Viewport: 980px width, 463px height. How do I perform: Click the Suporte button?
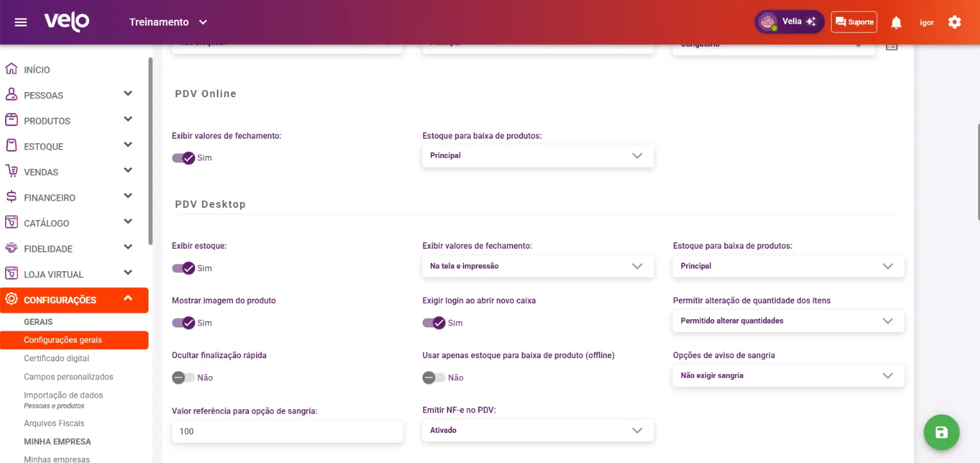click(x=854, y=22)
